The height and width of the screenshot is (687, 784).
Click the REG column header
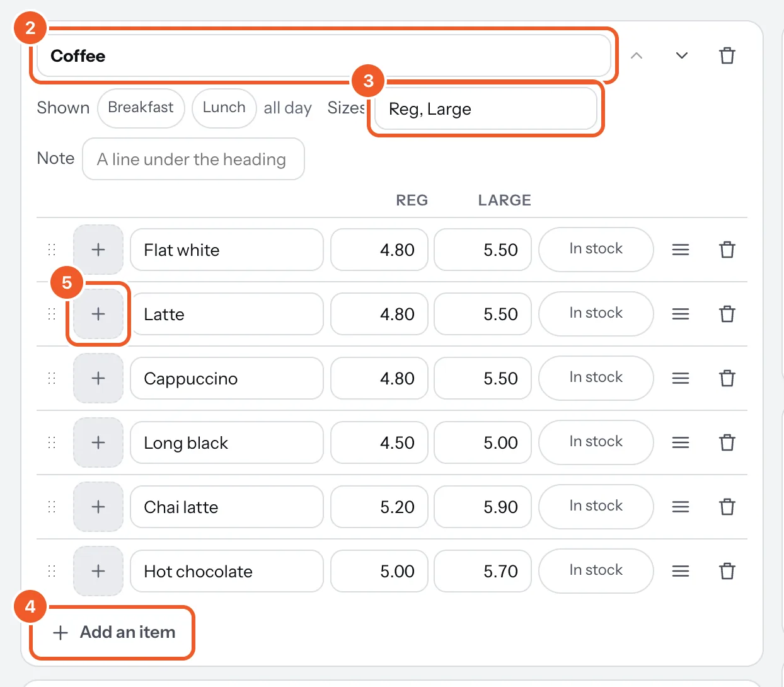point(412,200)
